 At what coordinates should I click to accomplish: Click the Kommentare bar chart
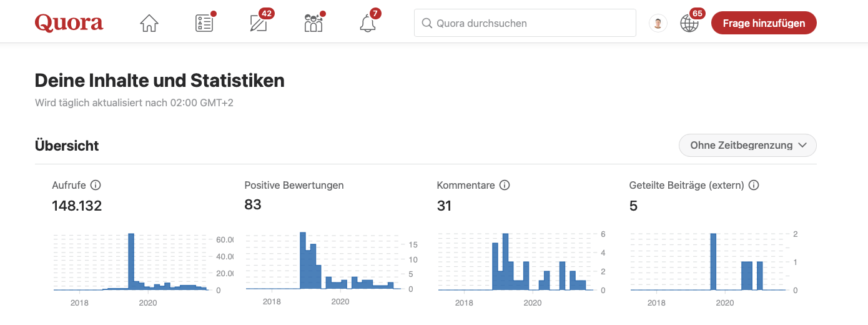[512, 262]
